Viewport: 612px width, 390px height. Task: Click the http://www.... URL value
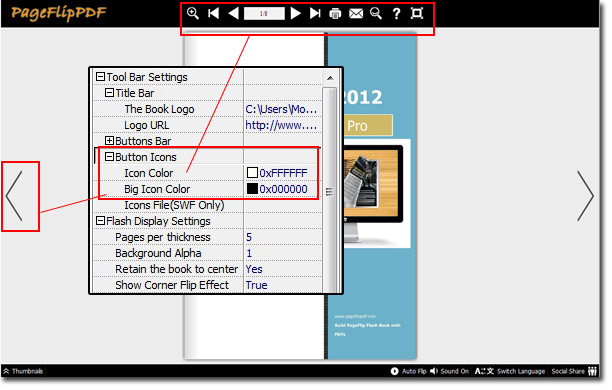282,125
